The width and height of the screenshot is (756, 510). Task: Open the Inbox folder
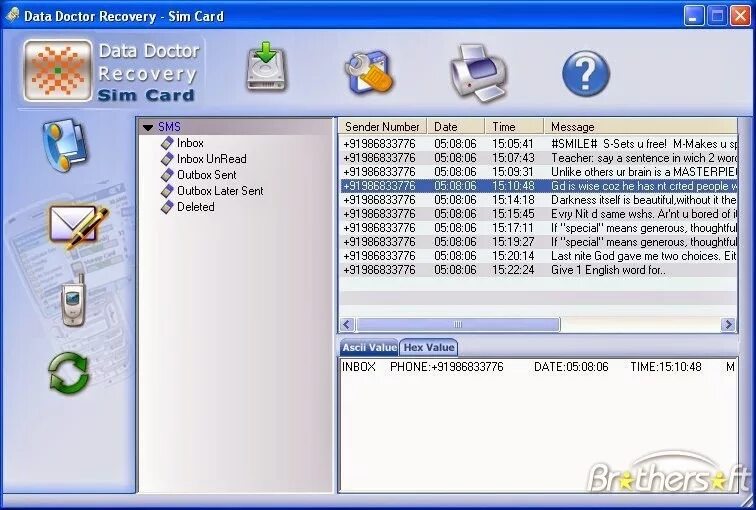190,143
